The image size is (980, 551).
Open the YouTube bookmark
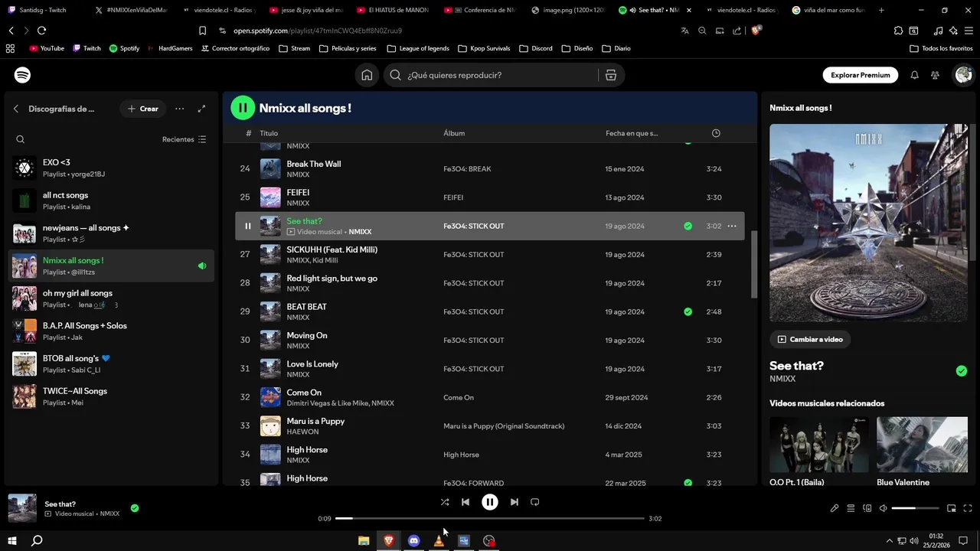[47, 48]
